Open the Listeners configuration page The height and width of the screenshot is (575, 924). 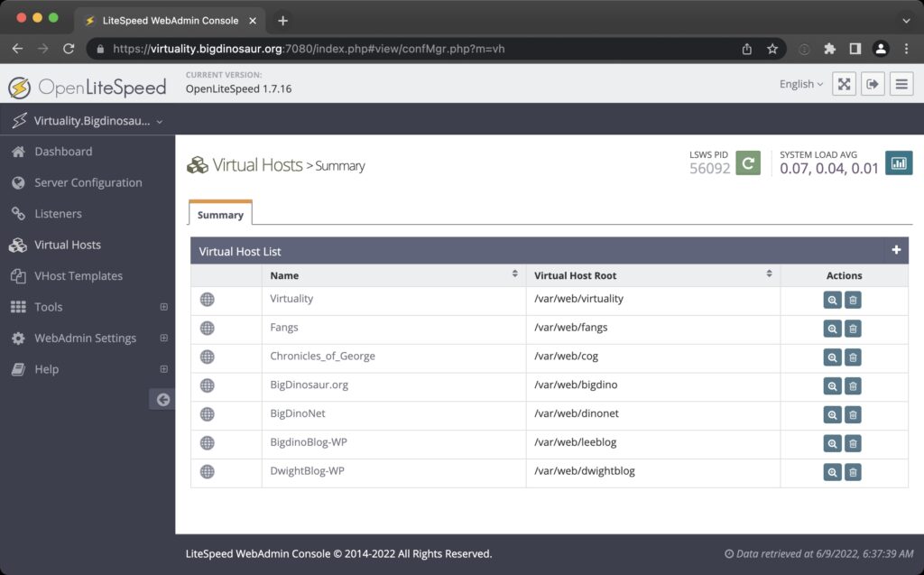56,213
